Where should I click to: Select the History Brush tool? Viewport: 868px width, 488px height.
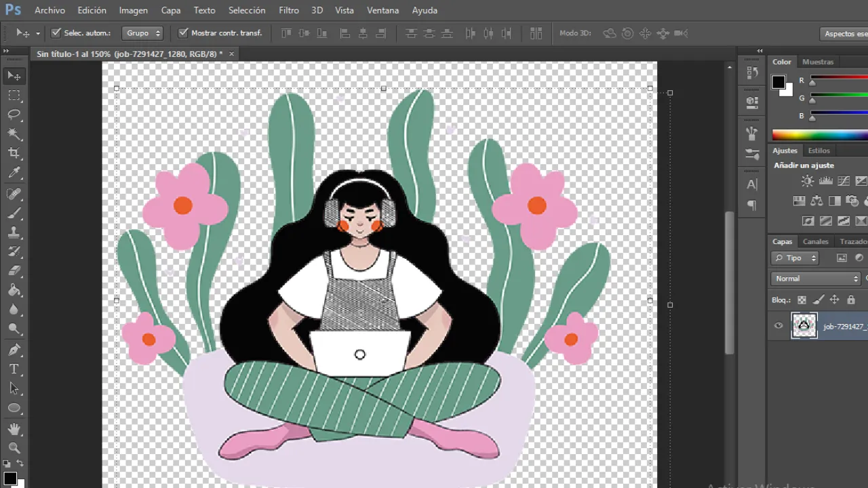(x=14, y=251)
